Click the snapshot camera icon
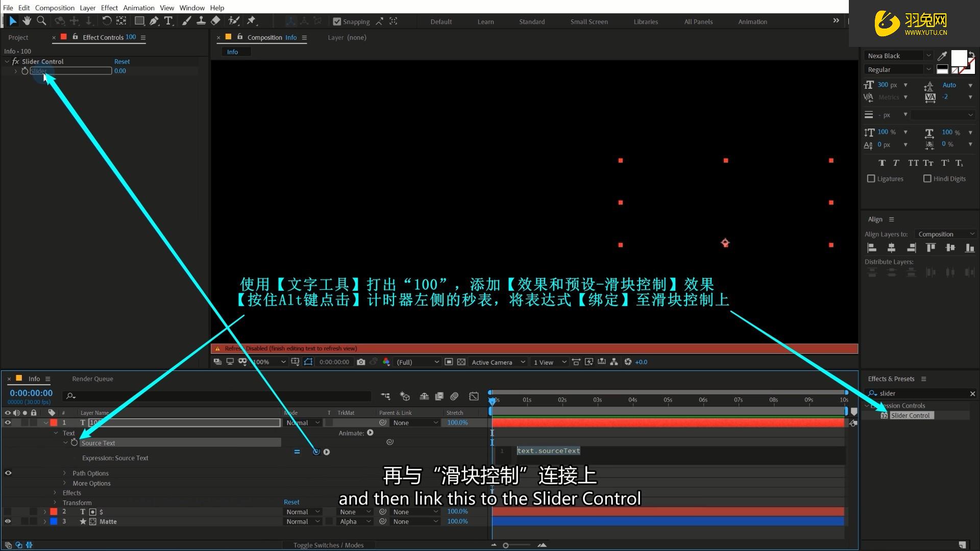Viewport: 980px width, 551px height. point(361,362)
